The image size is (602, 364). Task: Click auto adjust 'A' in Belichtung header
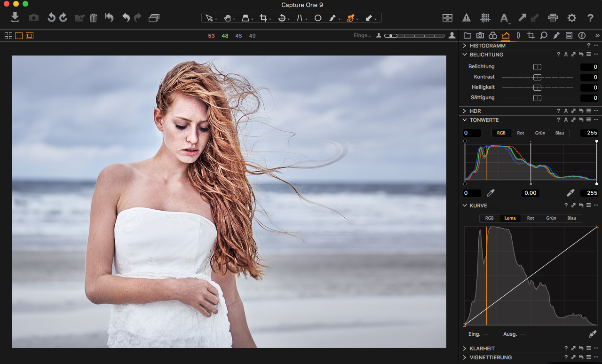(566, 55)
